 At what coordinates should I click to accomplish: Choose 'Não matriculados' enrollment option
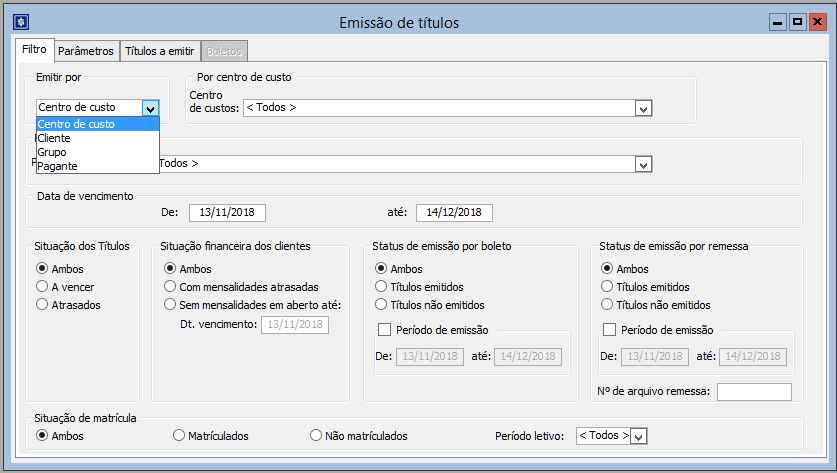[x=316, y=436]
